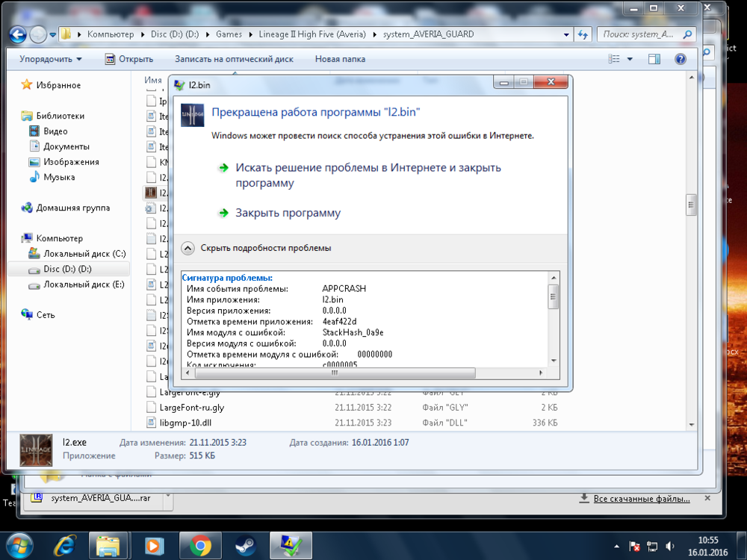Select the LargeFont-ru.gly file
Viewport: 747px width, 560px height.
[191, 408]
